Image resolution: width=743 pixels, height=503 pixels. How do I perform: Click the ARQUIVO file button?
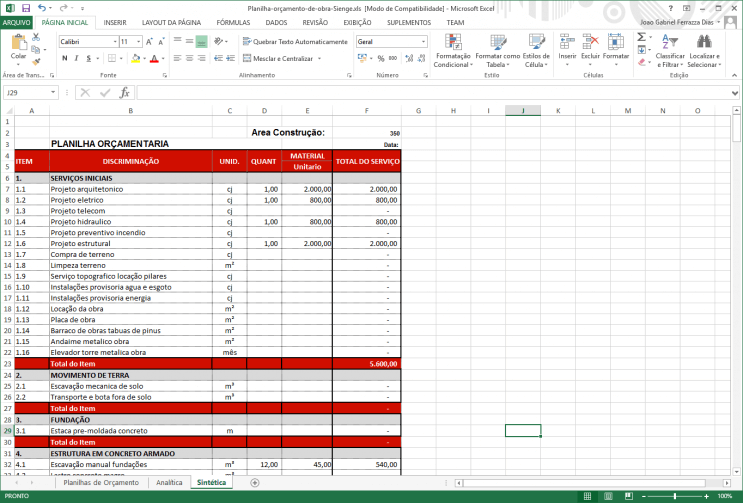point(17,21)
